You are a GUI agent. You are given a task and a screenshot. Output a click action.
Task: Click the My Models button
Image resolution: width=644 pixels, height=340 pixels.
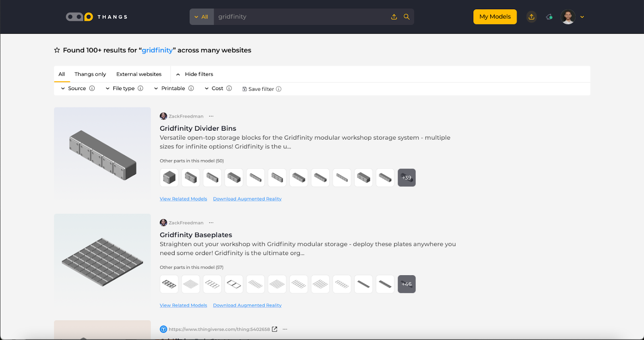pyautogui.click(x=495, y=17)
